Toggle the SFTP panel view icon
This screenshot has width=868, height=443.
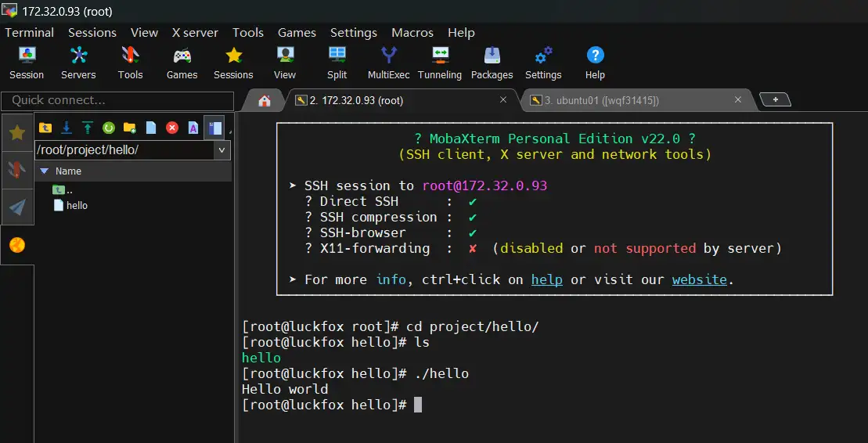click(x=214, y=128)
